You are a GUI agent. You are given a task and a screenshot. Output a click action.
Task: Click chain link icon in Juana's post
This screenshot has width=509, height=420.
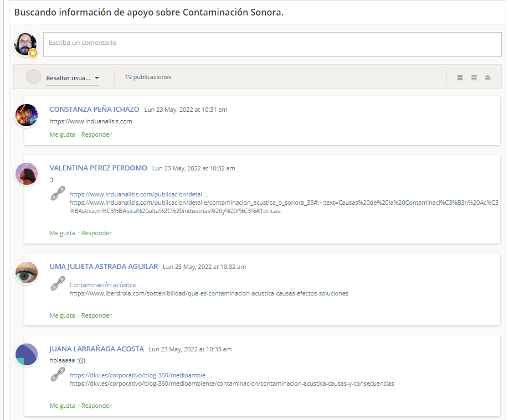pos(58,374)
